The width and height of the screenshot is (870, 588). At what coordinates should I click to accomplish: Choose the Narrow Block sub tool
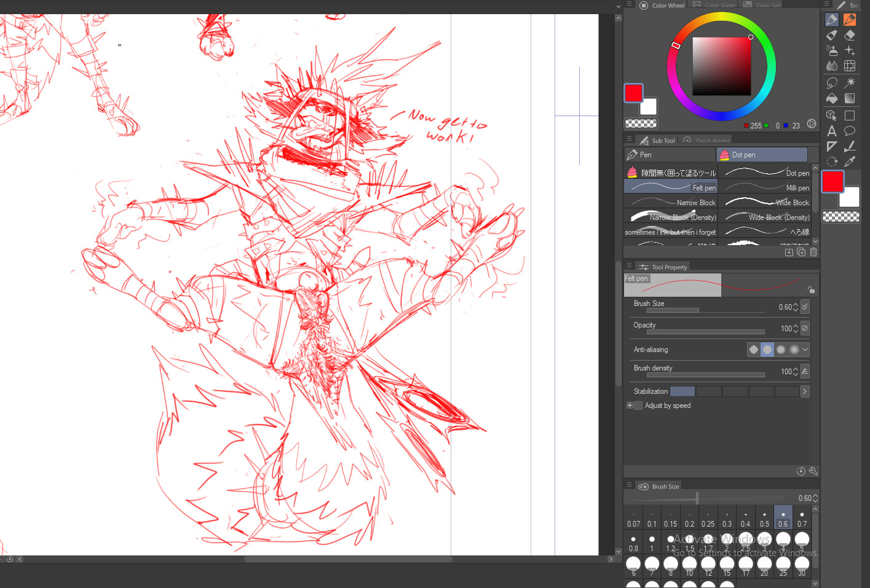(x=671, y=202)
